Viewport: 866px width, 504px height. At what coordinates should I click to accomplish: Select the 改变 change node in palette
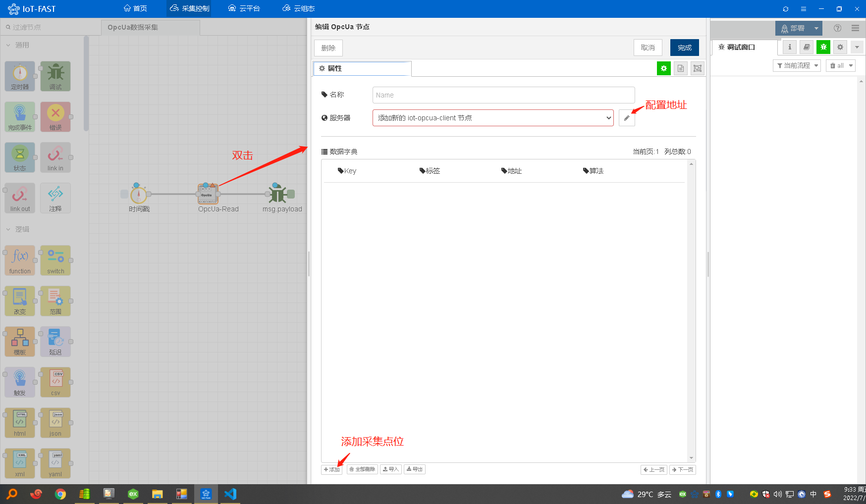(x=20, y=301)
